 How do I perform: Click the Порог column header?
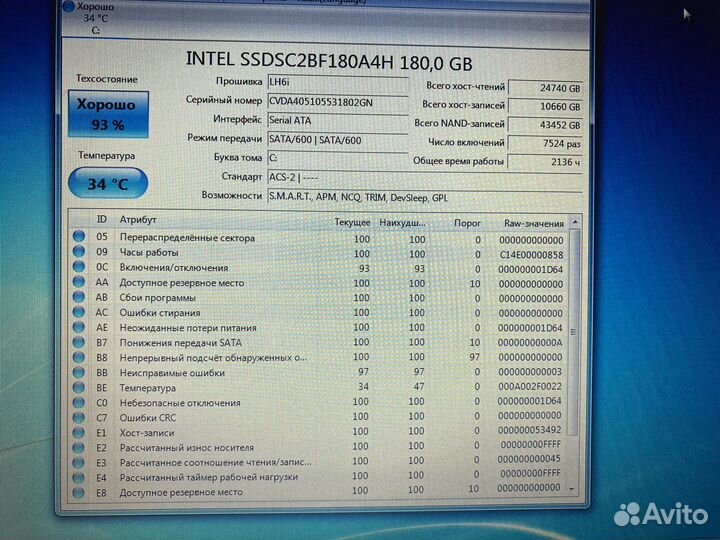tap(467, 223)
